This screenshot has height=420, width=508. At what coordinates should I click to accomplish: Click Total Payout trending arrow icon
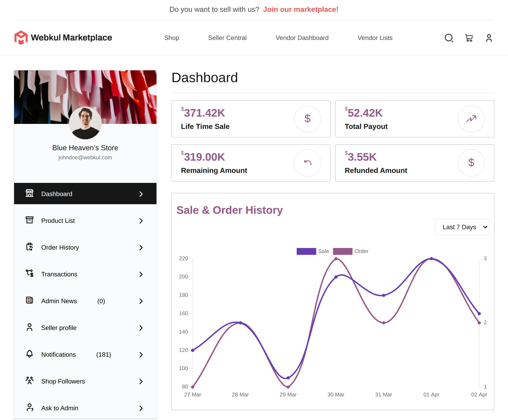(x=471, y=119)
